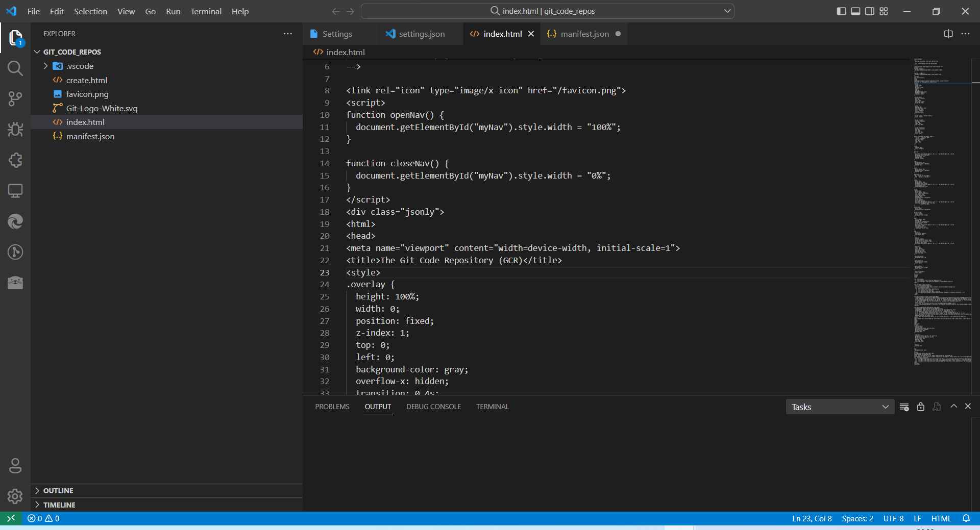Switch to the settings.json tab
Image resolution: width=980 pixels, height=530 pixels.
[x=421, y=34]
